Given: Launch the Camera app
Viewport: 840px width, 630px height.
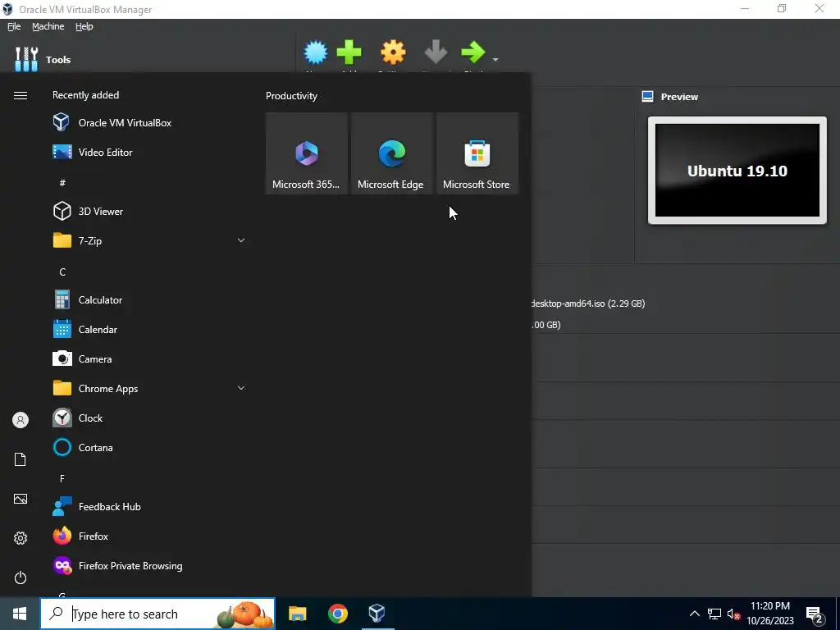Looking at the screenshot, I should click(x=150, y=359).
